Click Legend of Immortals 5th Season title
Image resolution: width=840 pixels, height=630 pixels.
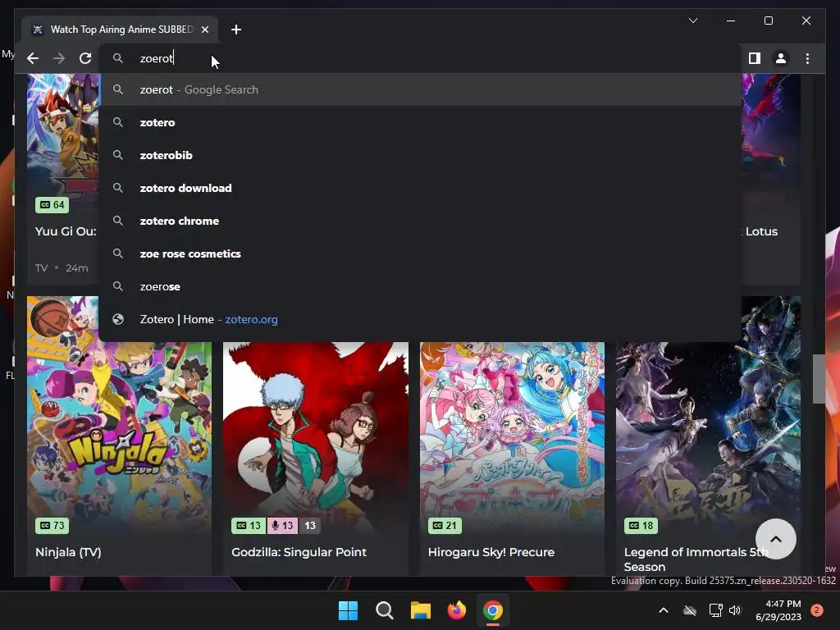tap(696, 559)
